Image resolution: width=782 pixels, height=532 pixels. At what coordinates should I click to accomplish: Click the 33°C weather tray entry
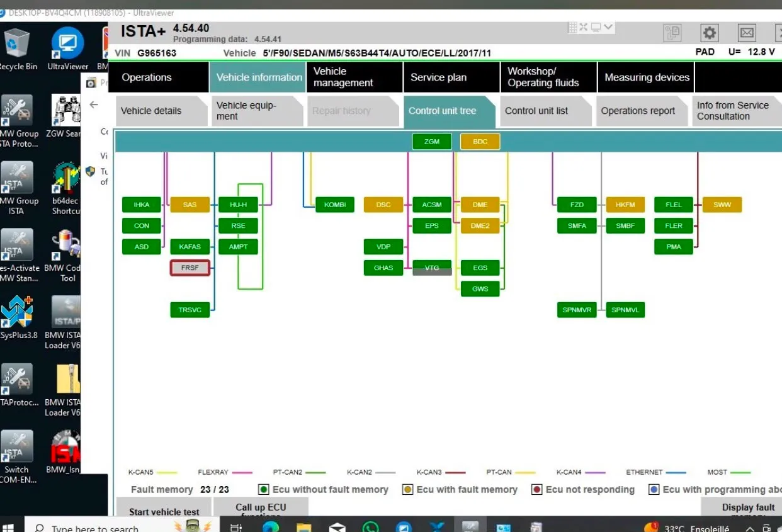(686, 528)
